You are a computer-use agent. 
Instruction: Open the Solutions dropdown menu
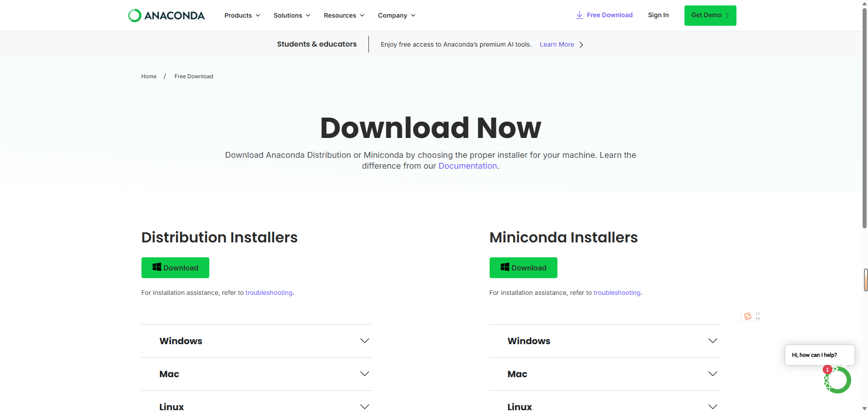[292, 15]
